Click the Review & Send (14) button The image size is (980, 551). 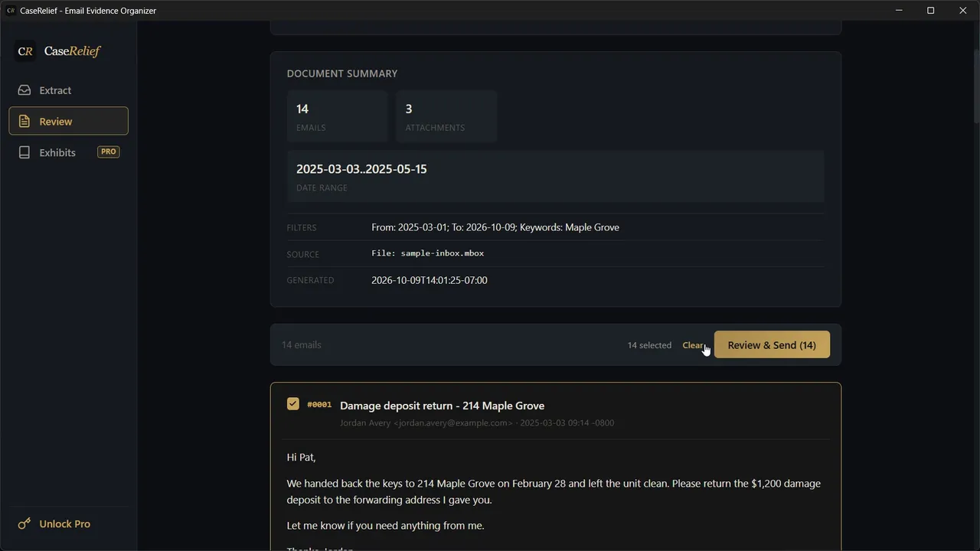[772, 345]
